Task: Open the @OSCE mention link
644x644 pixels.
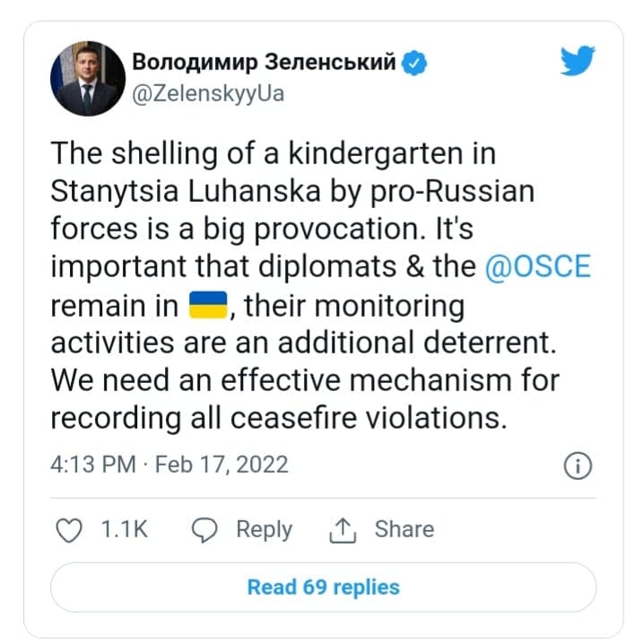Action: (x=537, y=266)
